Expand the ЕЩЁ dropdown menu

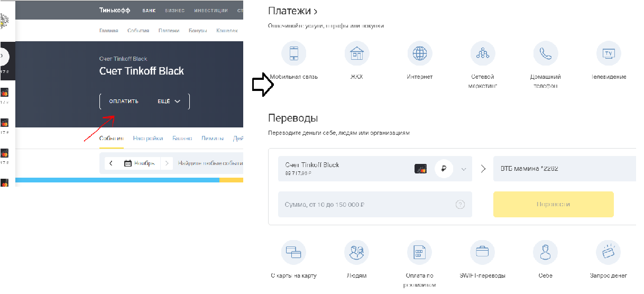(169, 102)
